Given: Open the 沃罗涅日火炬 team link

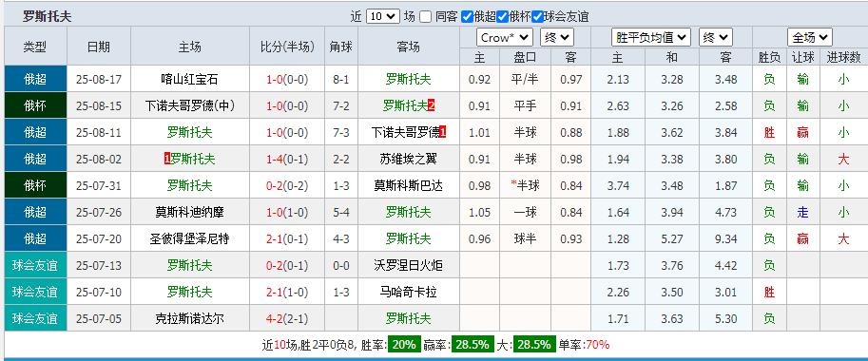Looking at the screenshot, I should pyautogui.click(x=408, y=265).
